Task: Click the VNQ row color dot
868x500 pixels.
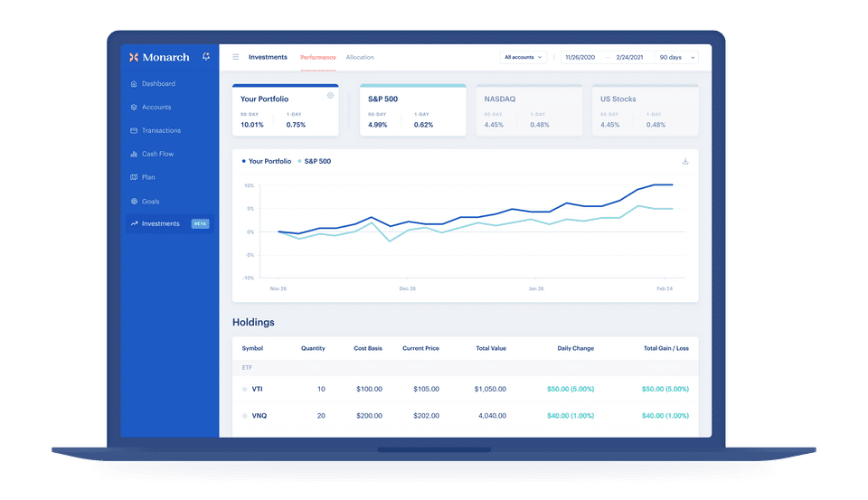Action: 245,416
